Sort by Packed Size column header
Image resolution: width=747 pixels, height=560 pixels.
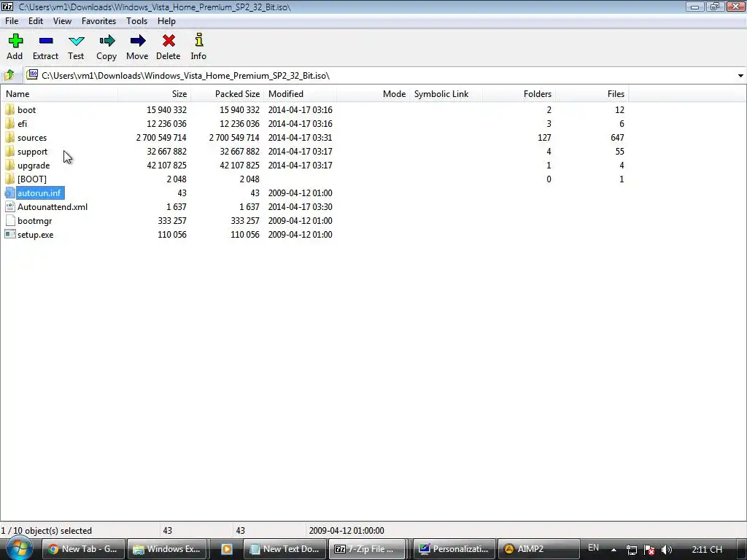pyautogui.click(x=228, y=94)
